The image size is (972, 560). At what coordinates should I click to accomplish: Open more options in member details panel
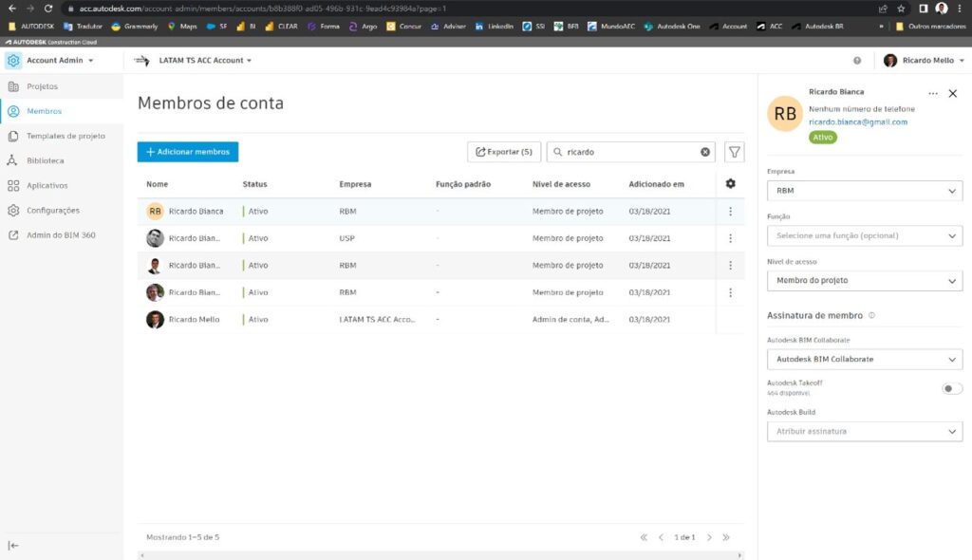[933, 94]
